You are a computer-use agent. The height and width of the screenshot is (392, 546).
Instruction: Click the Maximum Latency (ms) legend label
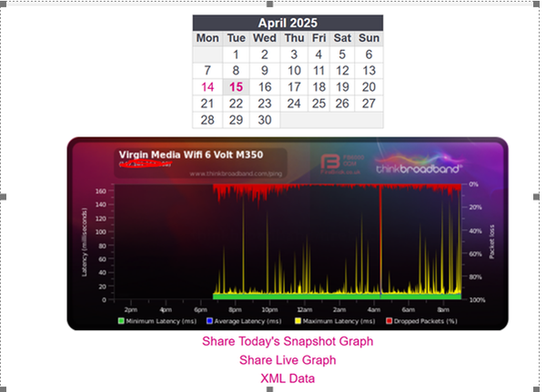point(339,321)
